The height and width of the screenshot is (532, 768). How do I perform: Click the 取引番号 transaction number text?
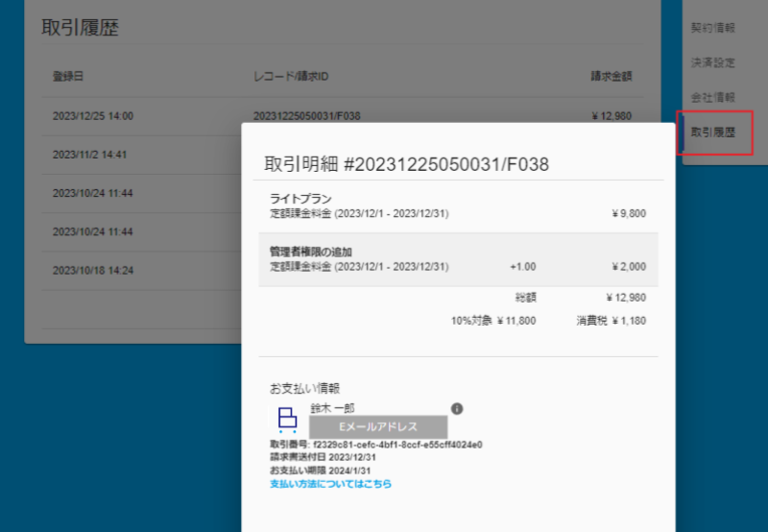click(x=375, y=445)
